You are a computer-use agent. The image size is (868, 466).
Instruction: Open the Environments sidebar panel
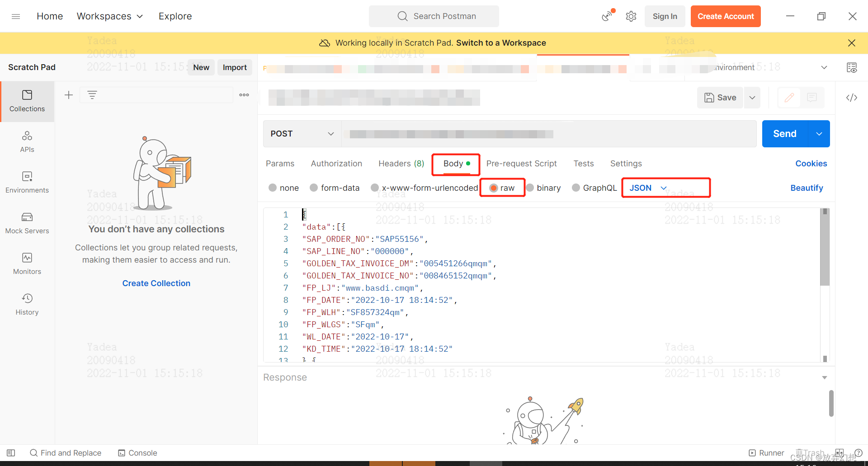click(x=27, y=183)
